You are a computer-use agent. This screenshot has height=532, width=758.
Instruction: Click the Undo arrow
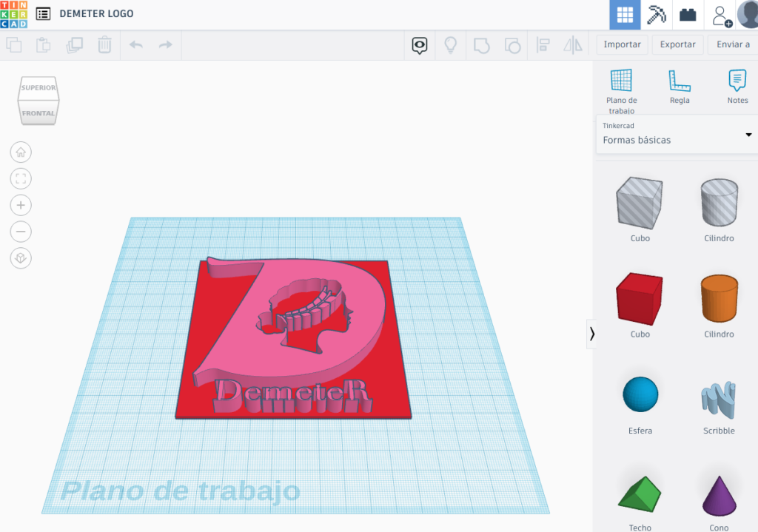click(136, 45)
